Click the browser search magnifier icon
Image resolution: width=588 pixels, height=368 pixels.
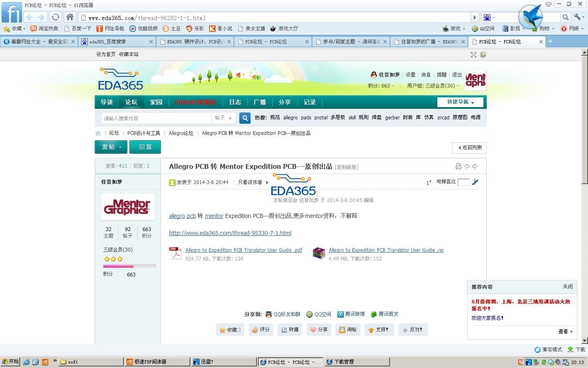566,17
